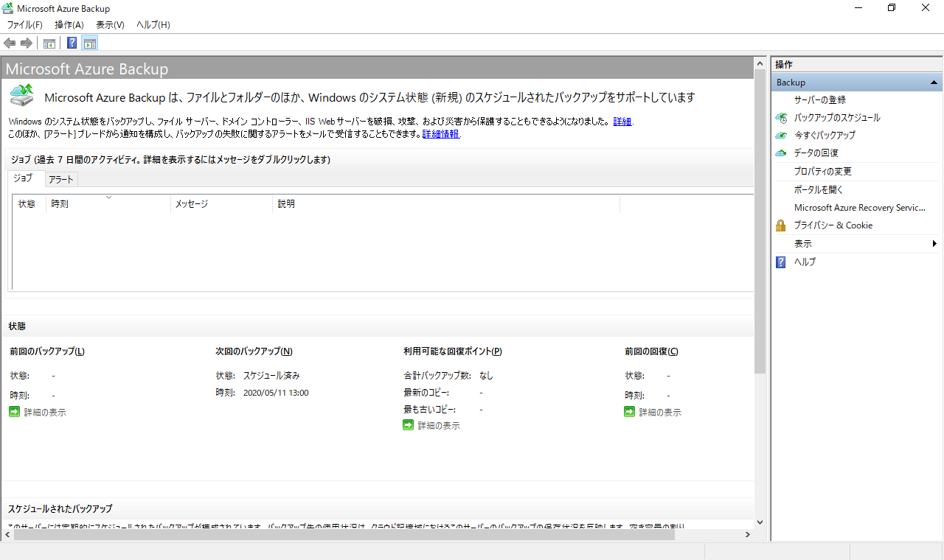
Task: Sort jobs by 説明 column header
Action: pos(446,204)
